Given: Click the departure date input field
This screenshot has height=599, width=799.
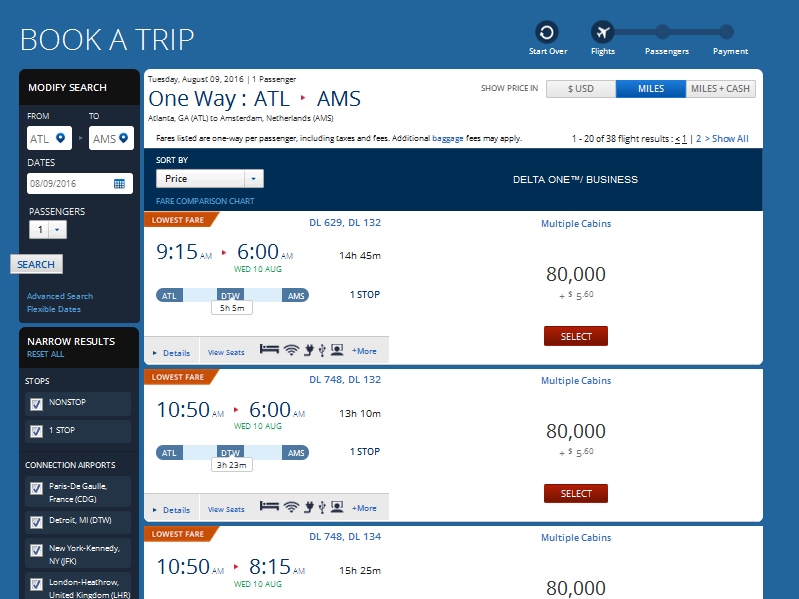Looking at the screenshot, I should pyautogui.click(x=68, y=184).
